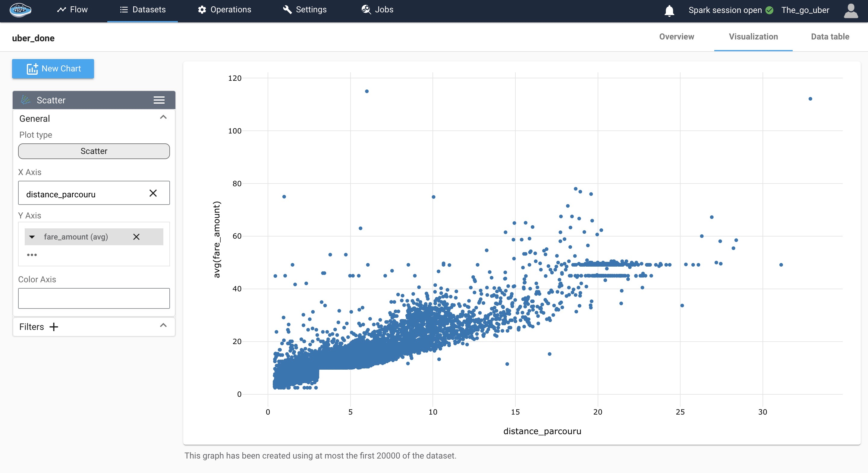868x473 pixels.
Task: Open the notifications bell
Action: (669, 11)
